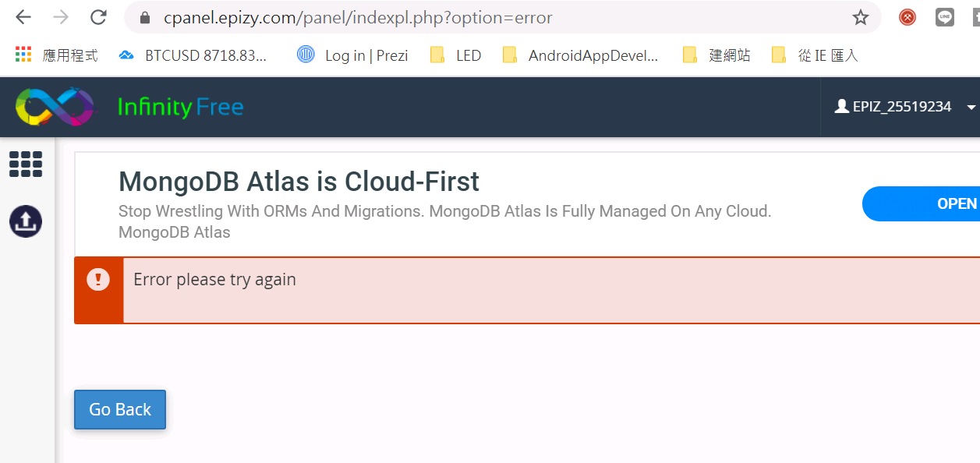Click the user profile silhouette icon
Screen dimensions: 980x463
[841, 107]
